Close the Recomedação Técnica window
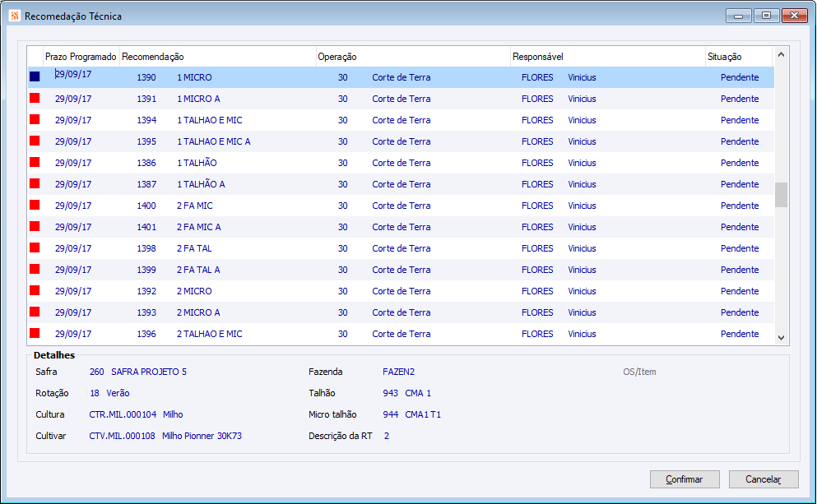This screenshot has height=504, width=817. click(795, 16)
